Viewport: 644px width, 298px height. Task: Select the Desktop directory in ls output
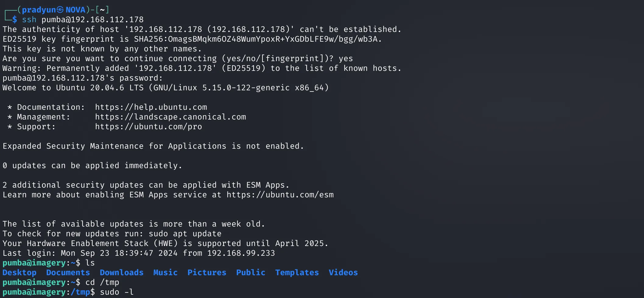tap(19, 272)
